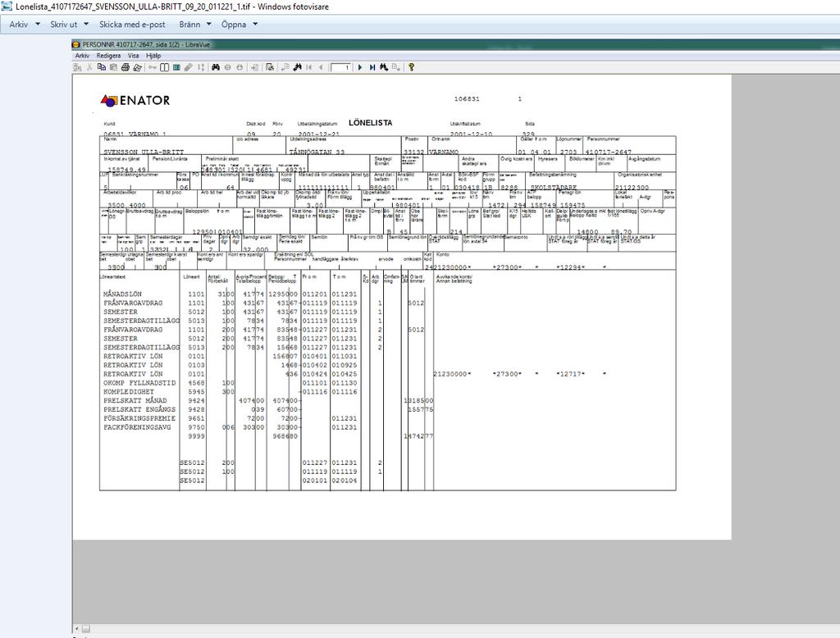This screenshot has height=638, width=840.
Task: Click the first binoculars search icon
Action: (x=216, y=67)
